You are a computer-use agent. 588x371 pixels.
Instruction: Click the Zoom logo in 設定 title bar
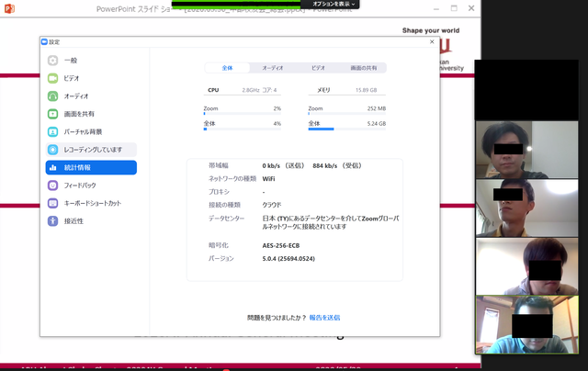[x=44, y=41]
